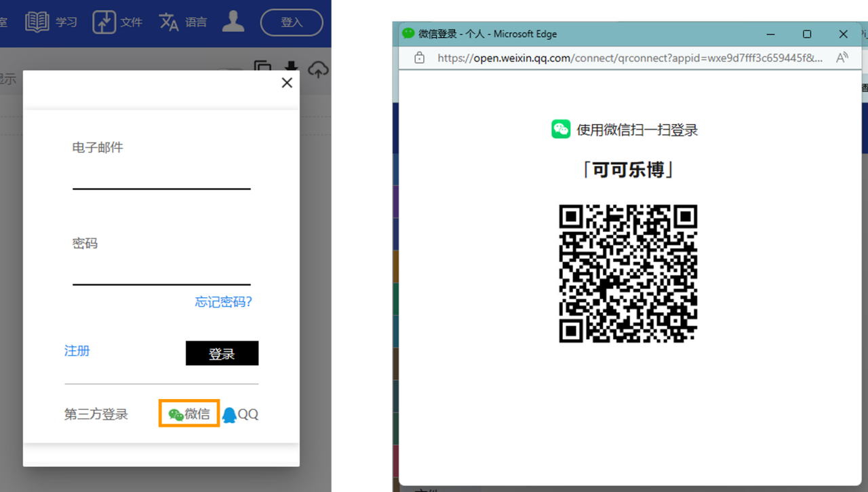868x492 pixels.
Task: Click the copy pages icon behind dialog
Action: (263, 67)
